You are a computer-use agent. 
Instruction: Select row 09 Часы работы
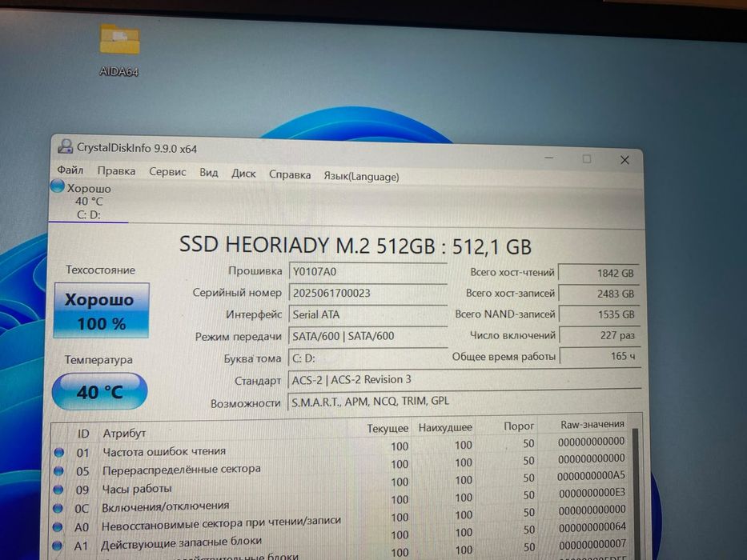tap(340, 483)
